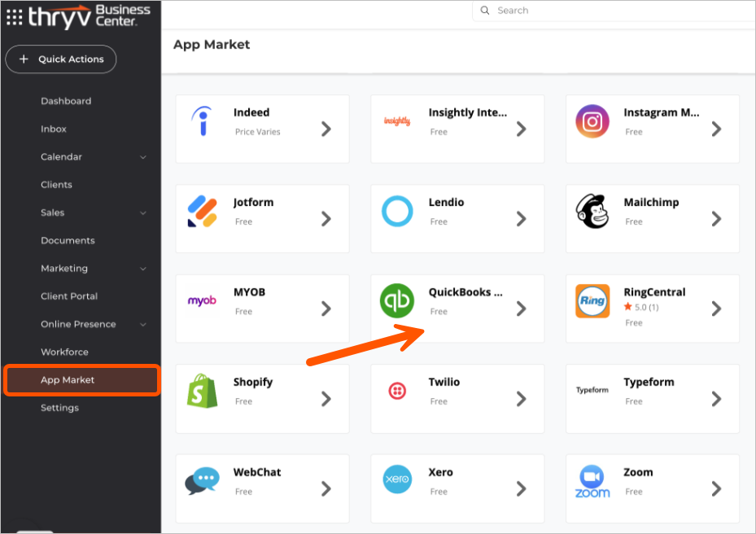
Task: Open the Calendar sidebar item
Action: click(x=61, y=157)
